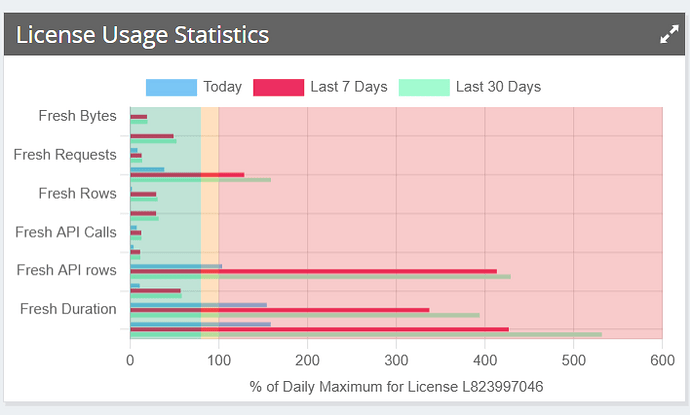690x415 pixels.
Task: Click the yellow warning band in chart
Action: click(x=210, y=200)
